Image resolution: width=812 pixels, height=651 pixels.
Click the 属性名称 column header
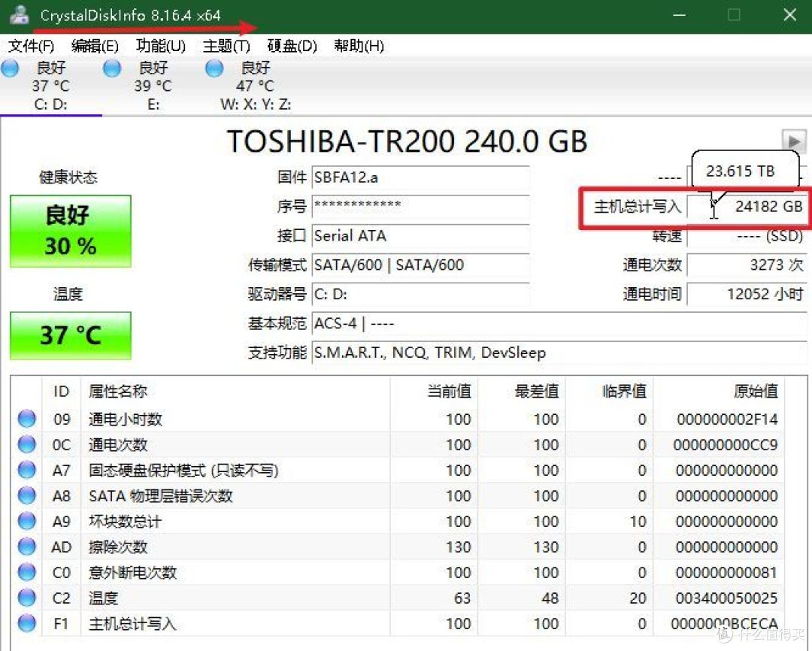click(x=235, y=391)
